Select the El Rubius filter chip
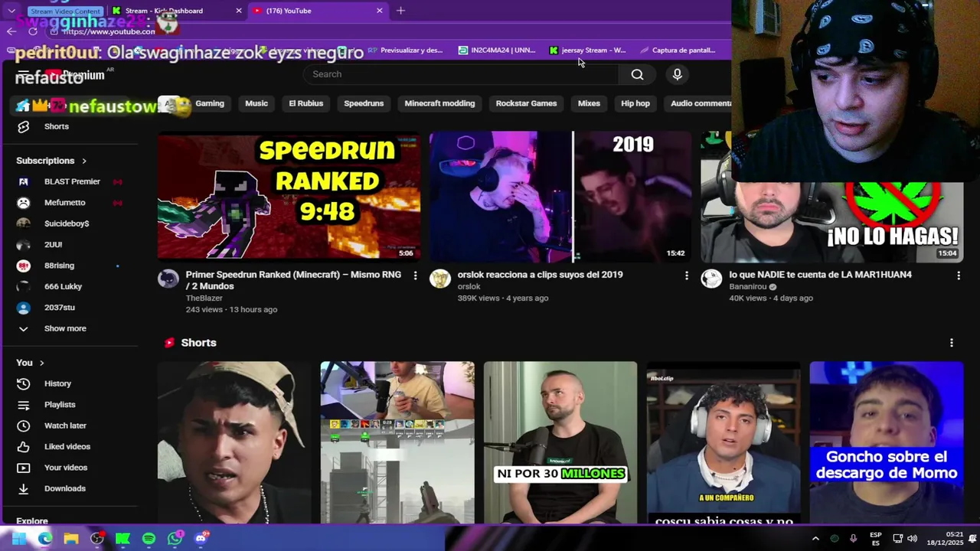Image resolution: width=980 pixels, height=551 pixels. point(306,103)
